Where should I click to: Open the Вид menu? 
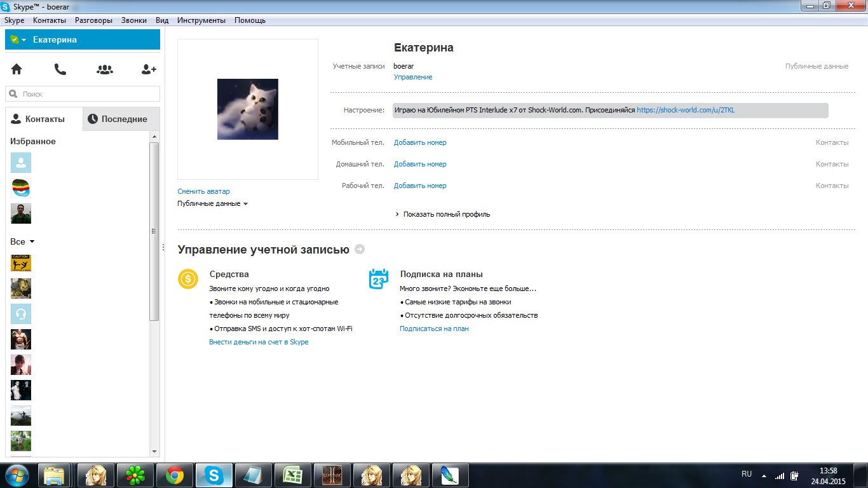pyautogui.click(x=162, y=20)
